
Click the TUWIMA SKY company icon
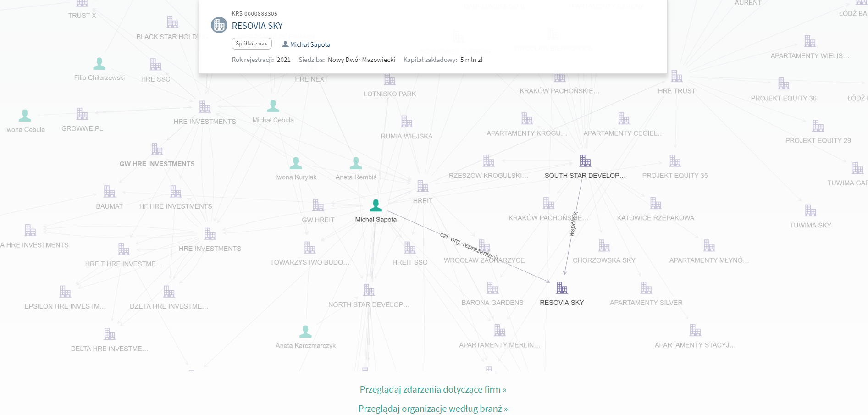pos(811,210)
